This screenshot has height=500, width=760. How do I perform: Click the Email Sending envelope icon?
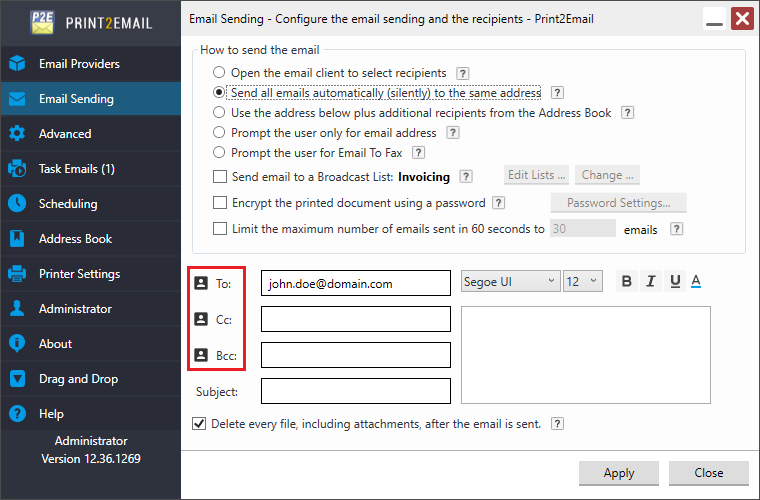(17, 99)
